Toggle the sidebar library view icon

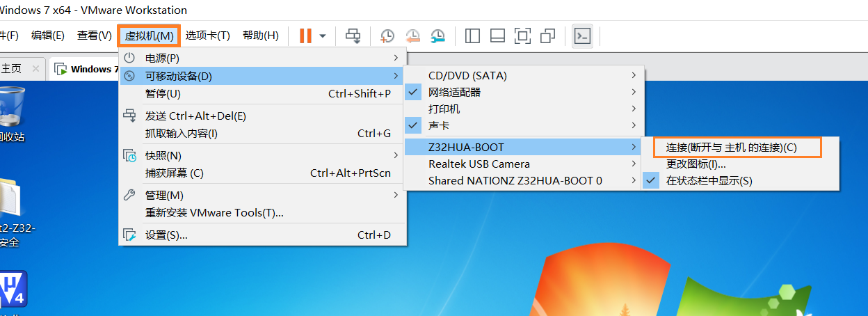click(x=472, y=35)
